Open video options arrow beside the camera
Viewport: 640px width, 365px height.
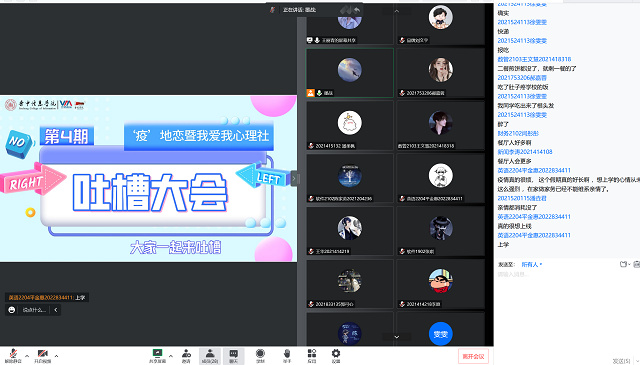coord(56,356)
